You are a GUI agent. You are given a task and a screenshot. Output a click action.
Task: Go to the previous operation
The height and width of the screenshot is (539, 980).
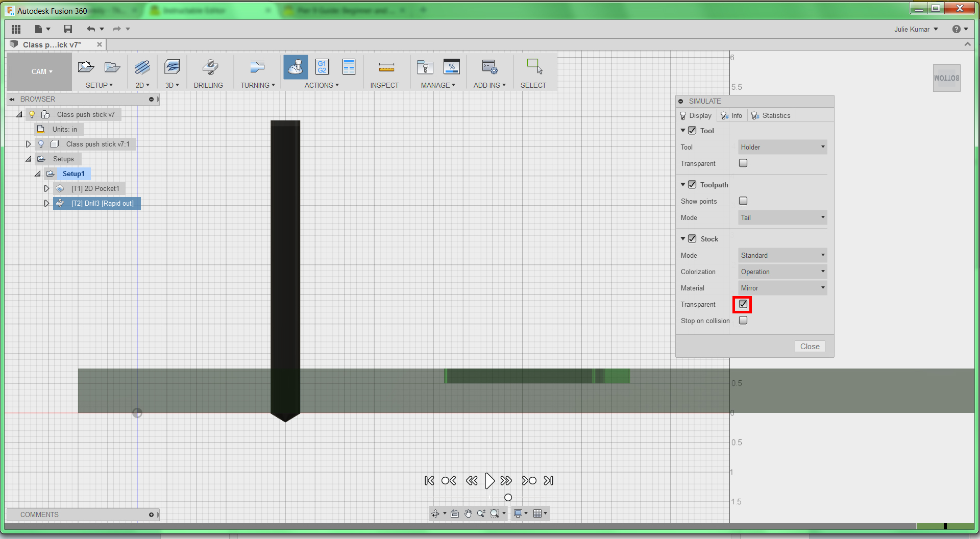pos(449,481)
